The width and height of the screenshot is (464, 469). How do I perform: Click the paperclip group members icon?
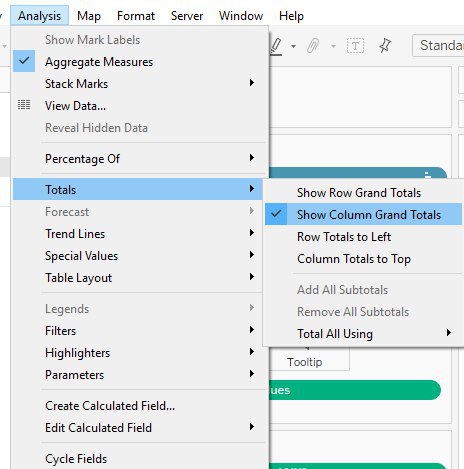(x=313, y=46)
